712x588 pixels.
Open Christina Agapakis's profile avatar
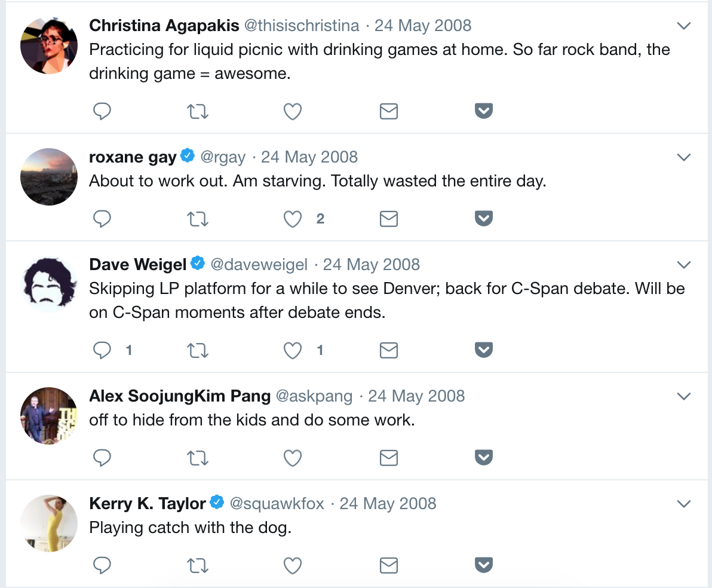(49, 45)
